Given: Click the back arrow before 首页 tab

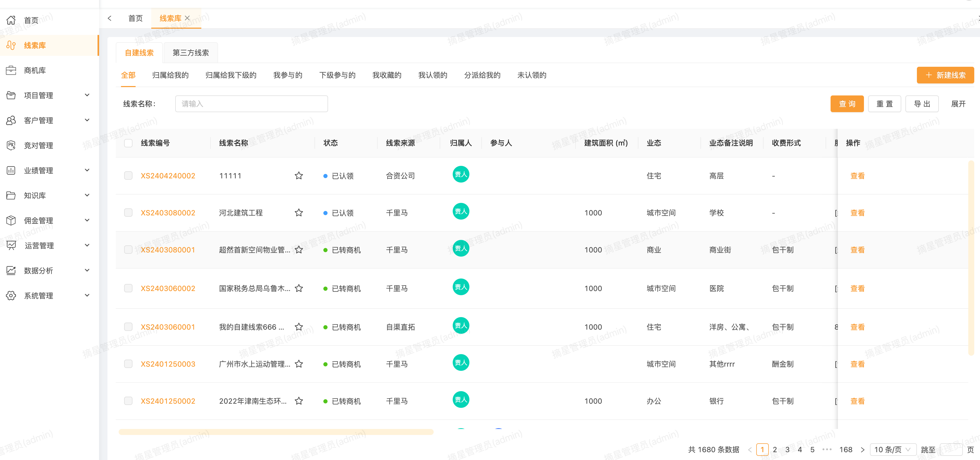Looking at the screenshot, I should tap(110, 18).
